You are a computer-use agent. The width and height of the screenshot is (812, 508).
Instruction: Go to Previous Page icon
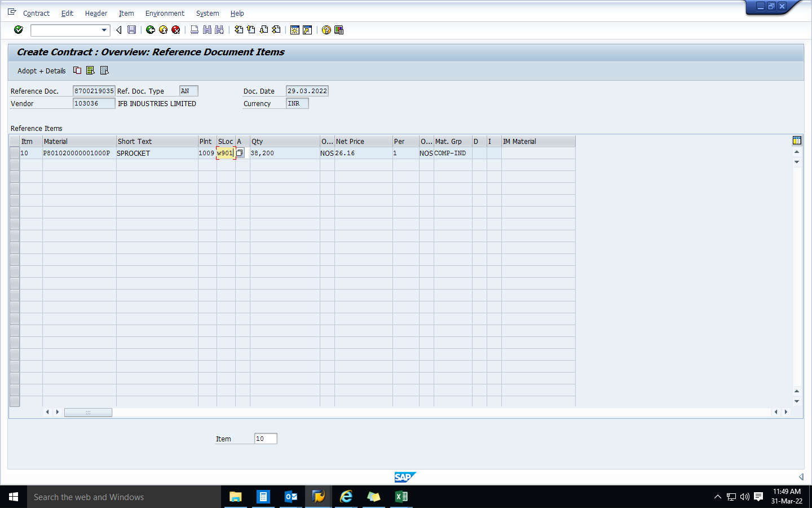click(x=251, y=30)
